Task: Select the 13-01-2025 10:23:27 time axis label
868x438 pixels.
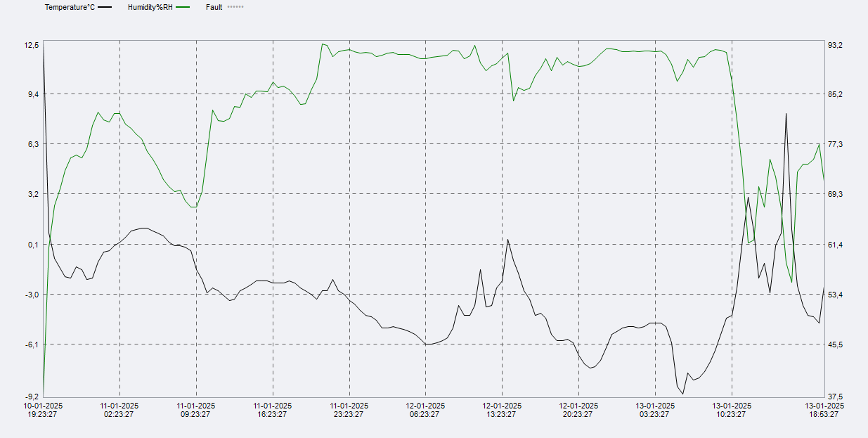Action: point(732,410)
